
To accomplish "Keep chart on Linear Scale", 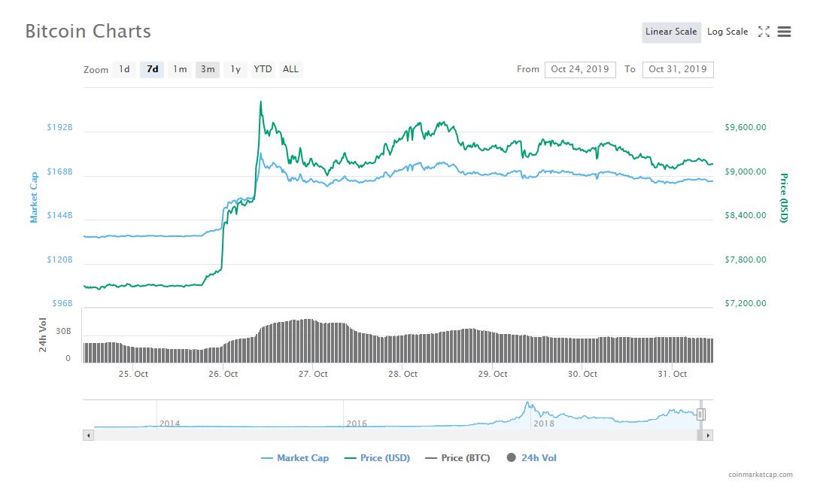I will pos(670,32).
